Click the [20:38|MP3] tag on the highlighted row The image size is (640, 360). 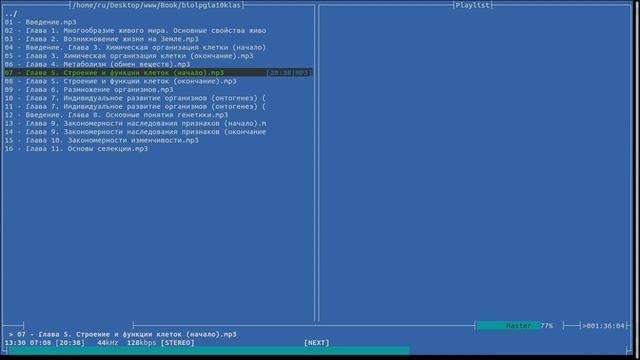pyautogui.click(x=289, y=73)
